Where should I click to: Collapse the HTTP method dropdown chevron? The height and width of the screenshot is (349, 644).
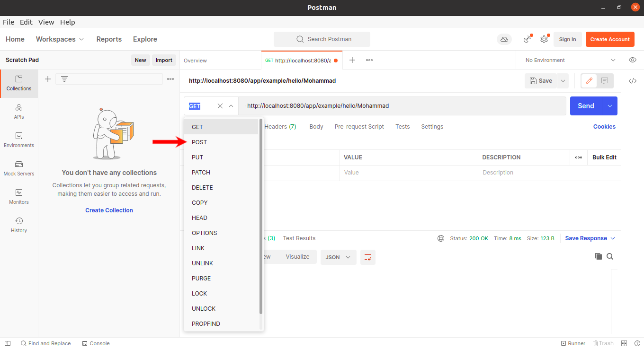tap(231, 106)
